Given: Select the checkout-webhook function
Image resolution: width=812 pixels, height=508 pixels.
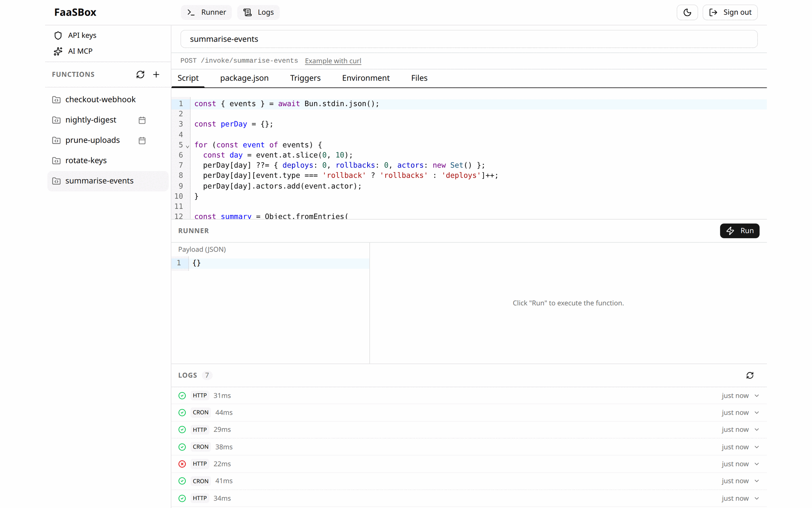Looking at the screenshot, I should [108, 99].
